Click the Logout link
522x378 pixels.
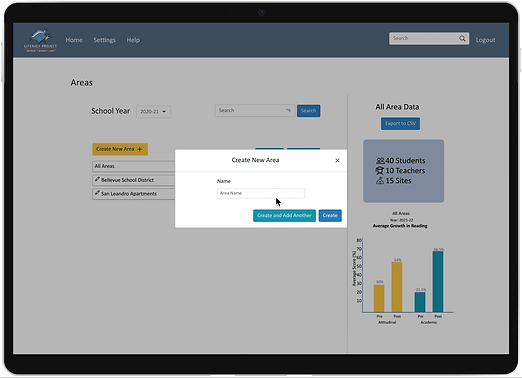(x=485, y=40)
